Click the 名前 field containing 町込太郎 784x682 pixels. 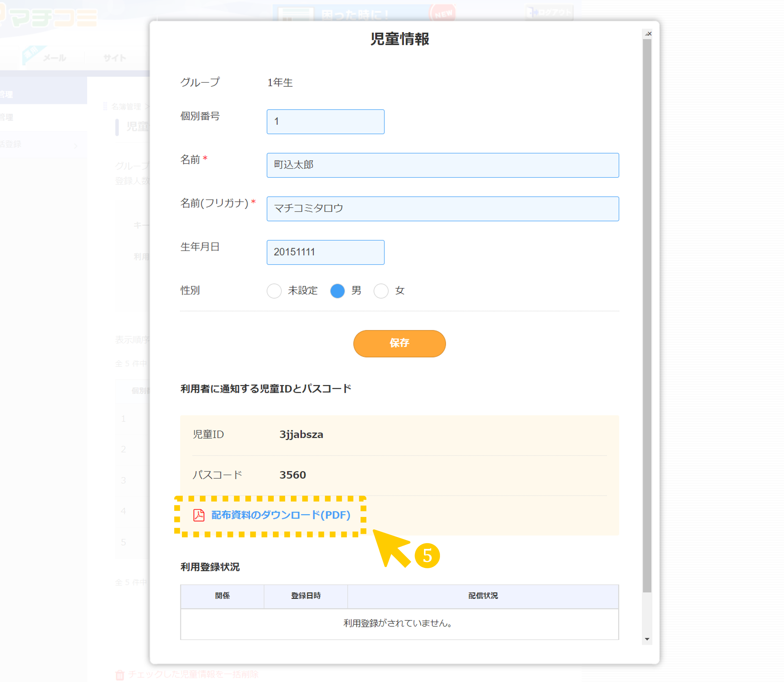click(442, 165)
